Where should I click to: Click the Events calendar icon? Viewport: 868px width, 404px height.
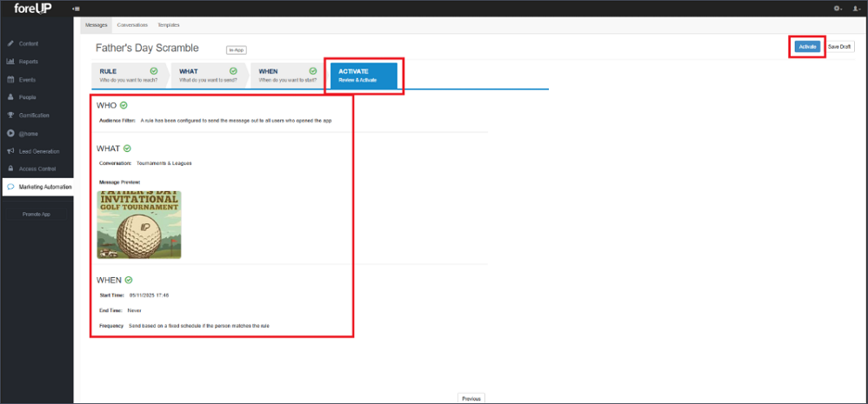tap(10, 80)
